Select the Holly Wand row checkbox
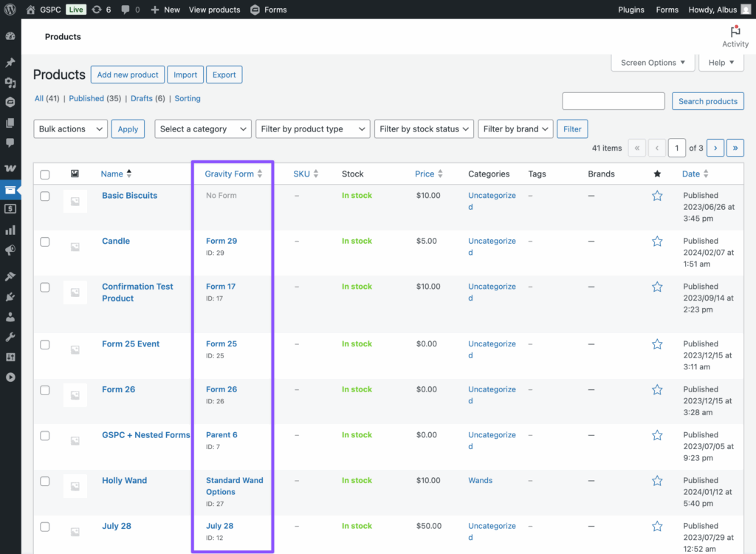 (x=45, y=481)
